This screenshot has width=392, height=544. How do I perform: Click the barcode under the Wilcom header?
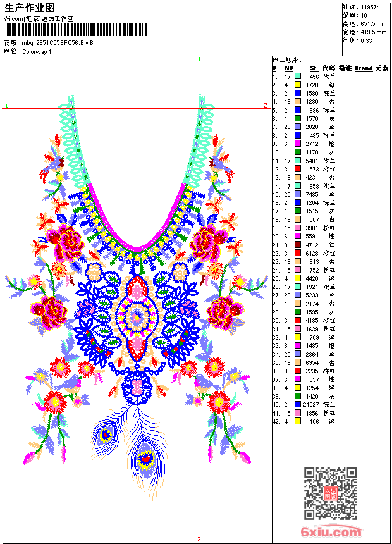(x=77, y=30)
